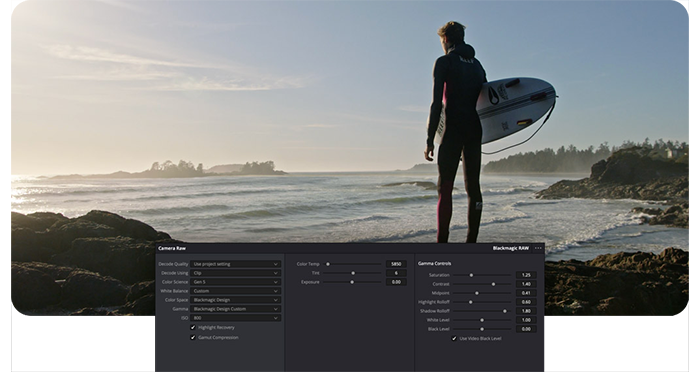This screenshot has width=700, height=372.
Task: Click the Black Level slider handle
Action: click(x=482, y=329)
